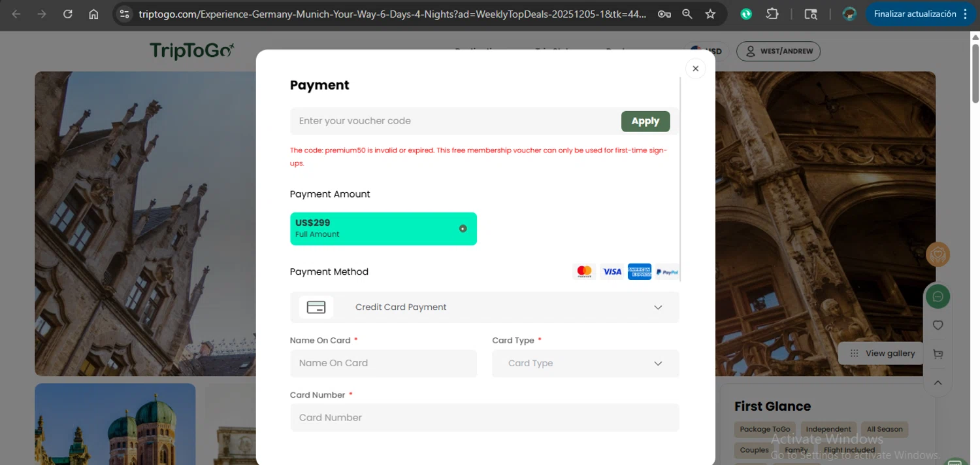Image resolution: width=980 pixels, height=465 pixels.
Task: Click the triptogo.com URL in address bar
Action: tap(393, 14)
